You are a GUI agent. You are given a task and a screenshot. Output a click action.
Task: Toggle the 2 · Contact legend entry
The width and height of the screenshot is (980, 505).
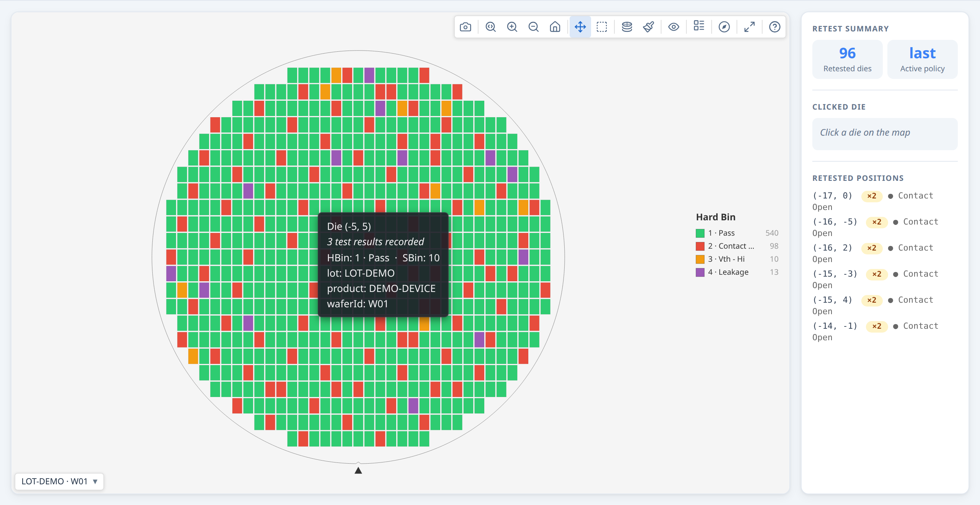point(737,246)
